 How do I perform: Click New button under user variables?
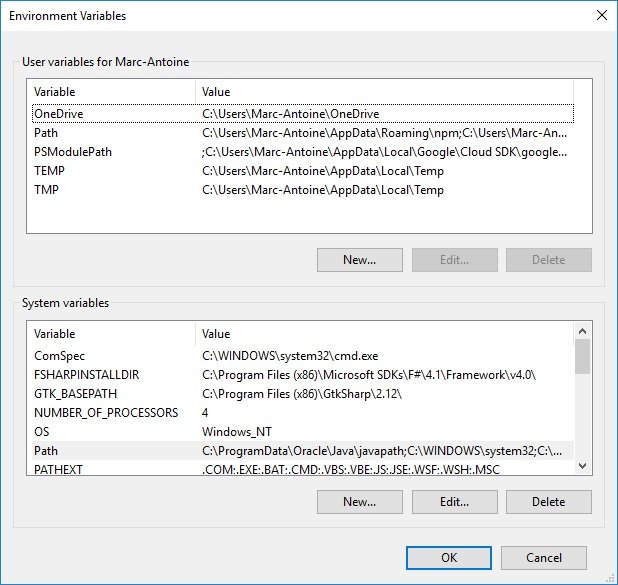tap(359, 260)
